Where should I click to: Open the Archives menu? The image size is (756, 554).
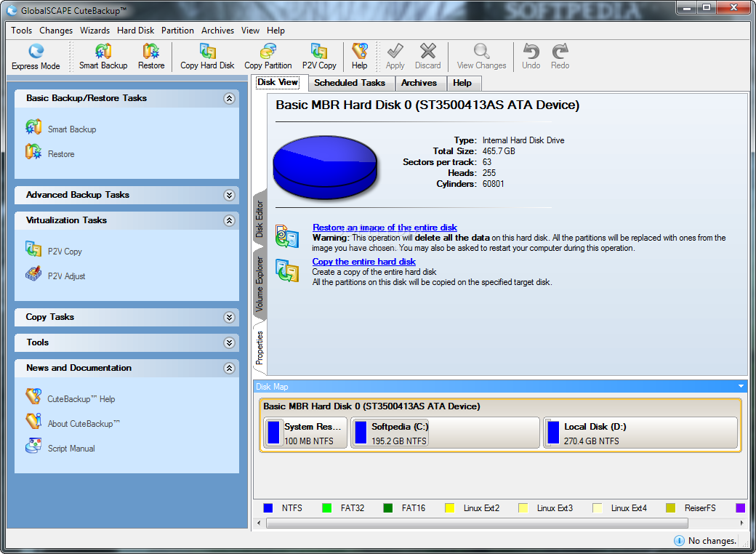point(217,31)
